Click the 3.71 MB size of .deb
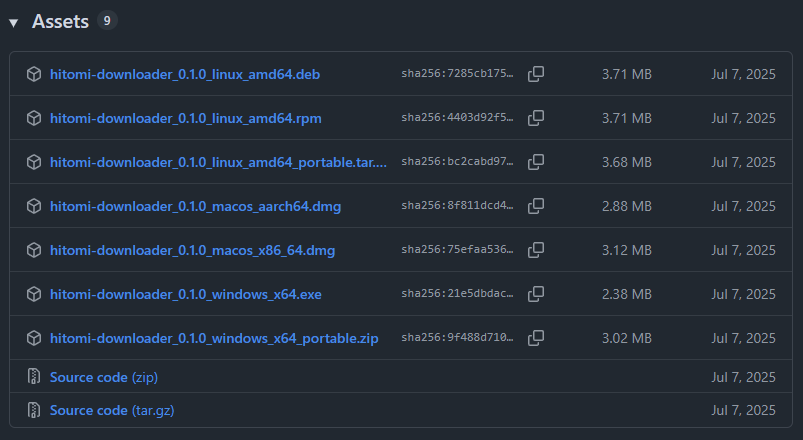The width and height of the screenshot is (803, 440). point(627,74)
